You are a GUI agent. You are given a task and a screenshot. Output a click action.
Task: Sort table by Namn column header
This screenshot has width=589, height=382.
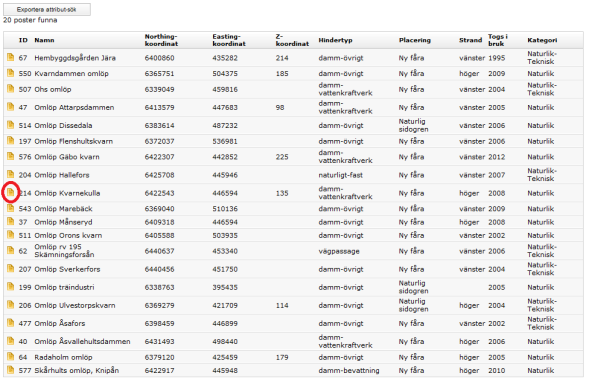(44, 40)
